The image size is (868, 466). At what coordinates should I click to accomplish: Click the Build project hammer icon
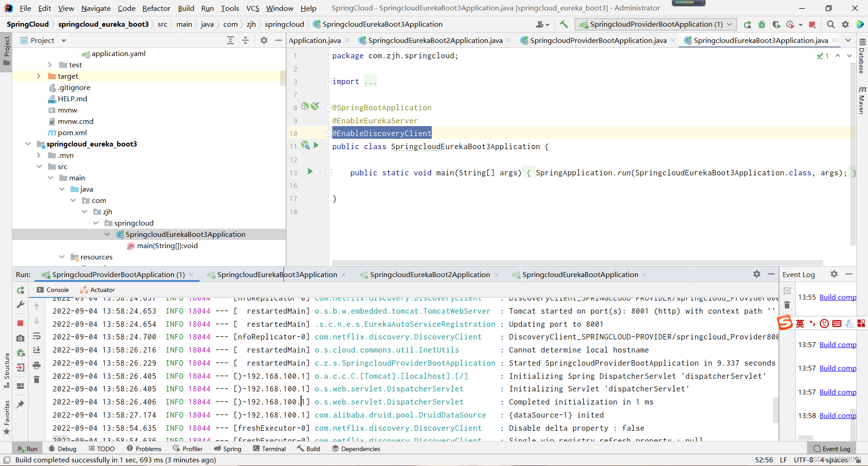point(564,24)
